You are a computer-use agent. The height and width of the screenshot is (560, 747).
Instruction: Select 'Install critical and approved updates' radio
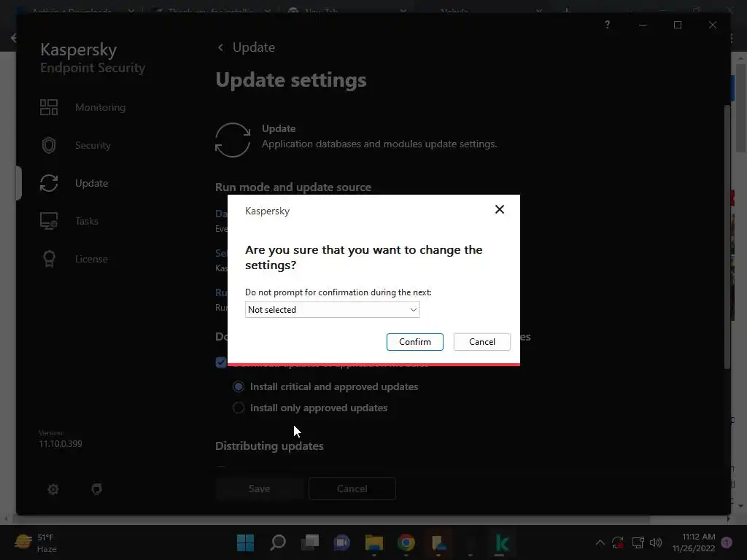tap(239, 386)
